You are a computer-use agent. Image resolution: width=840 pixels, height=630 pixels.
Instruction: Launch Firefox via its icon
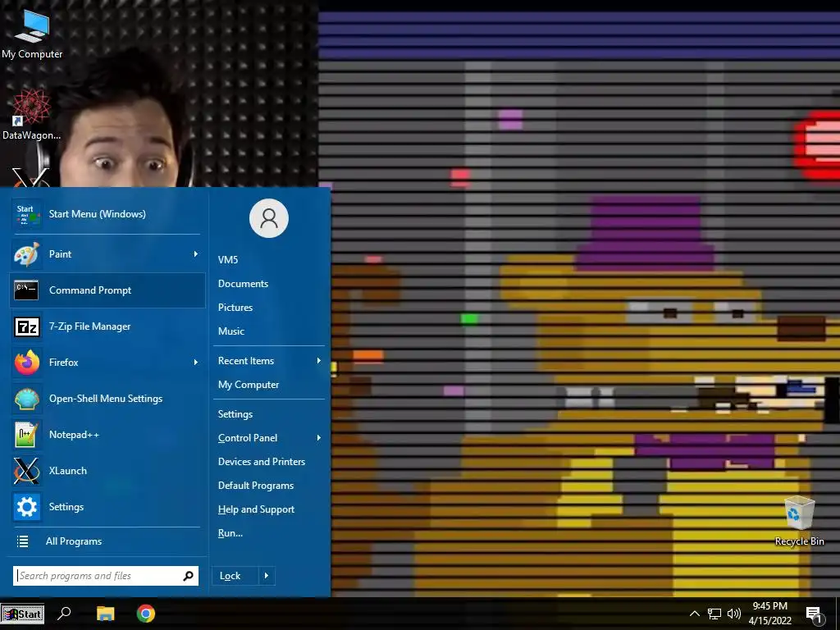click(x=27, y=363)
